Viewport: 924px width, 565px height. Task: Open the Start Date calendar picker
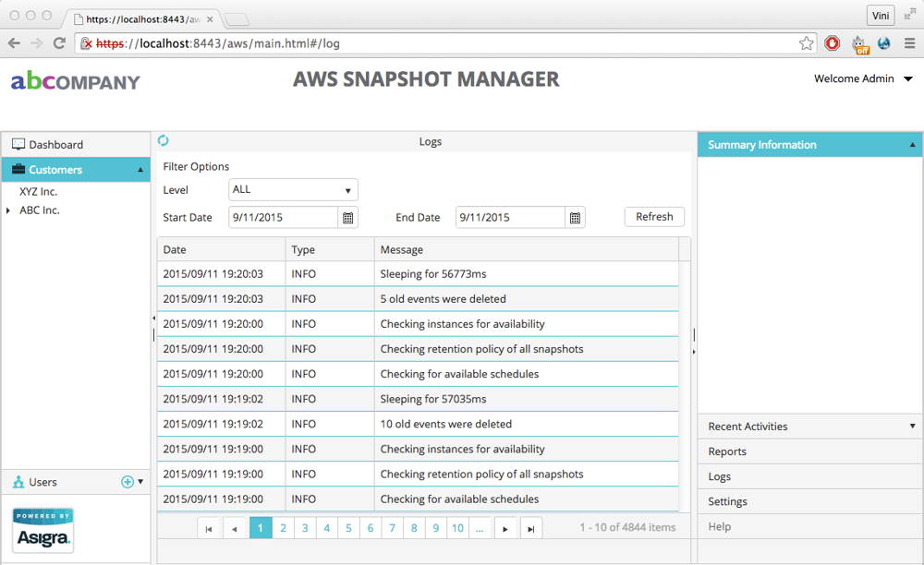(x=347, y=217)
